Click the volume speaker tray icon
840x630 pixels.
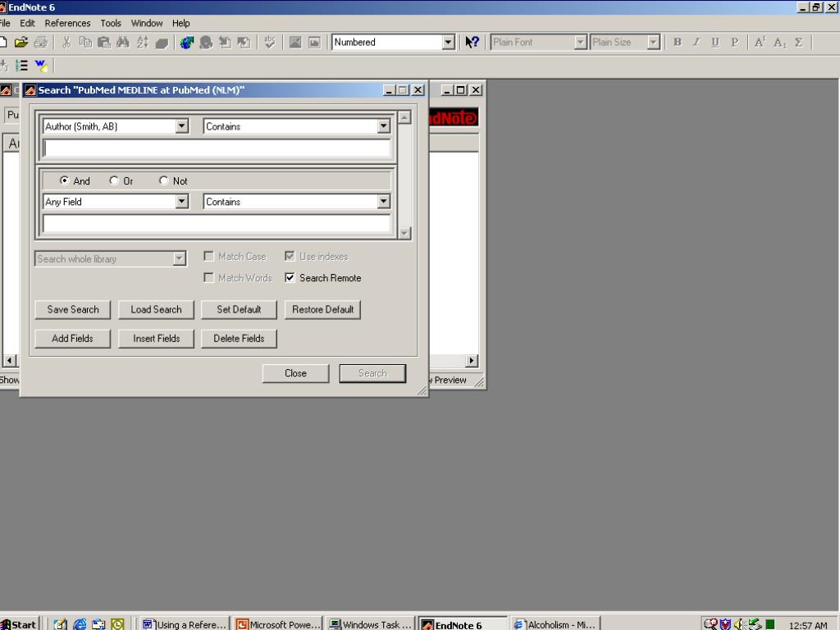point(740,624)
